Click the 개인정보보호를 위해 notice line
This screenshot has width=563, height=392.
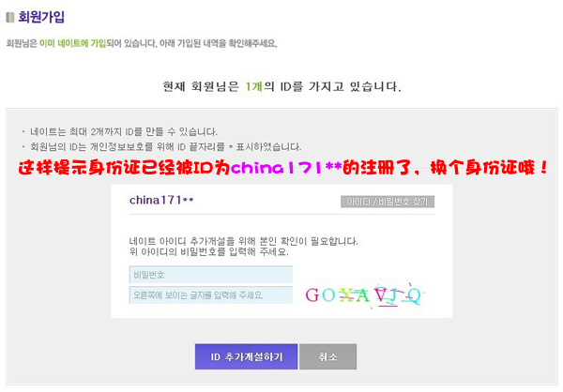161,147
